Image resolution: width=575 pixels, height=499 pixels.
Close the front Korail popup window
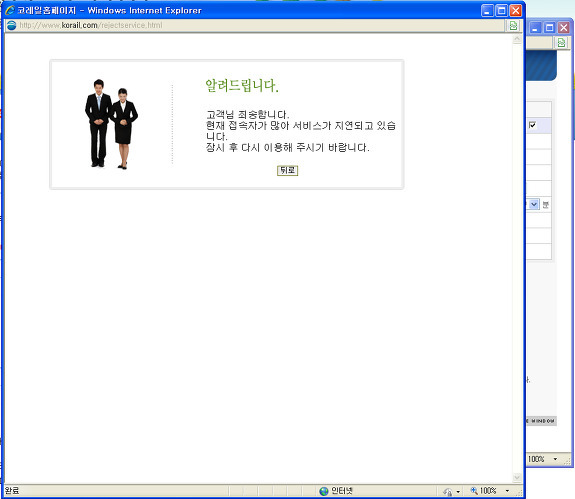click(x=516, y=11)
